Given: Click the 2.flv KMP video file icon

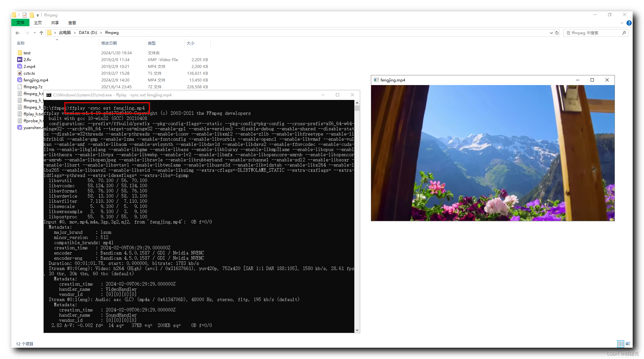Looking at the screenshot, I should (x=20, y=60).
